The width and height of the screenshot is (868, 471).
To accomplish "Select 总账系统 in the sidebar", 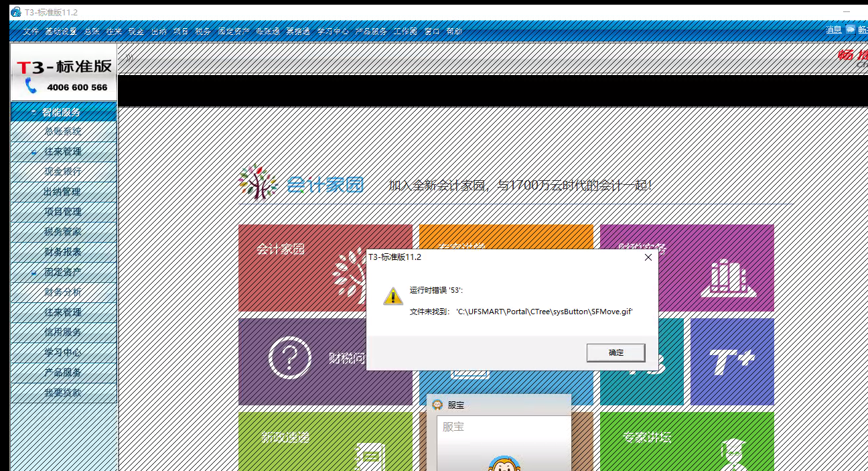I will click(x=63, y=131).
